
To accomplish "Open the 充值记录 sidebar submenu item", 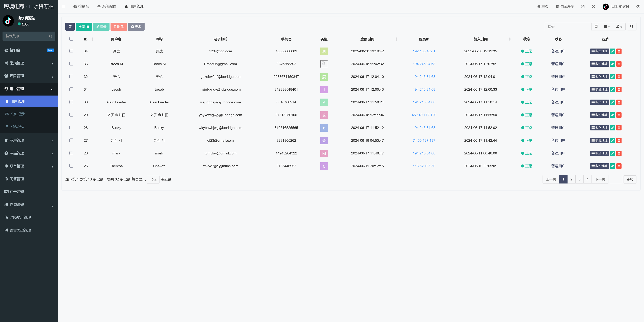I will pos(17,114).
